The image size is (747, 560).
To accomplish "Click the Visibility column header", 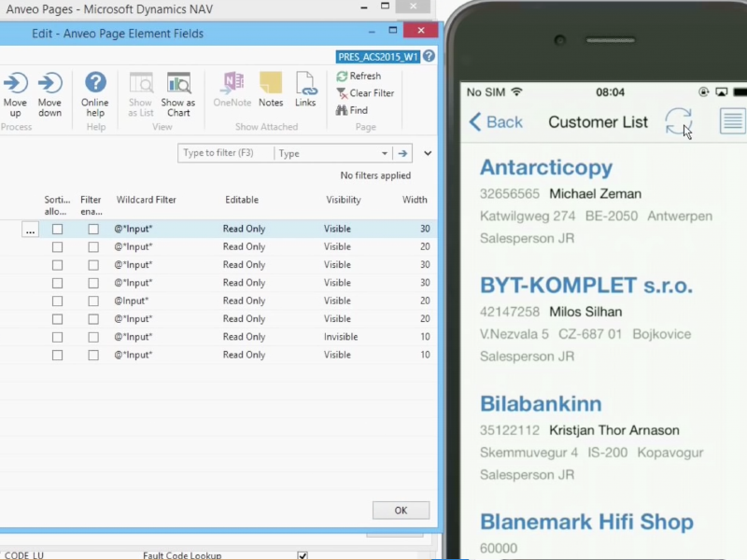I will click(x=344, y=200).
